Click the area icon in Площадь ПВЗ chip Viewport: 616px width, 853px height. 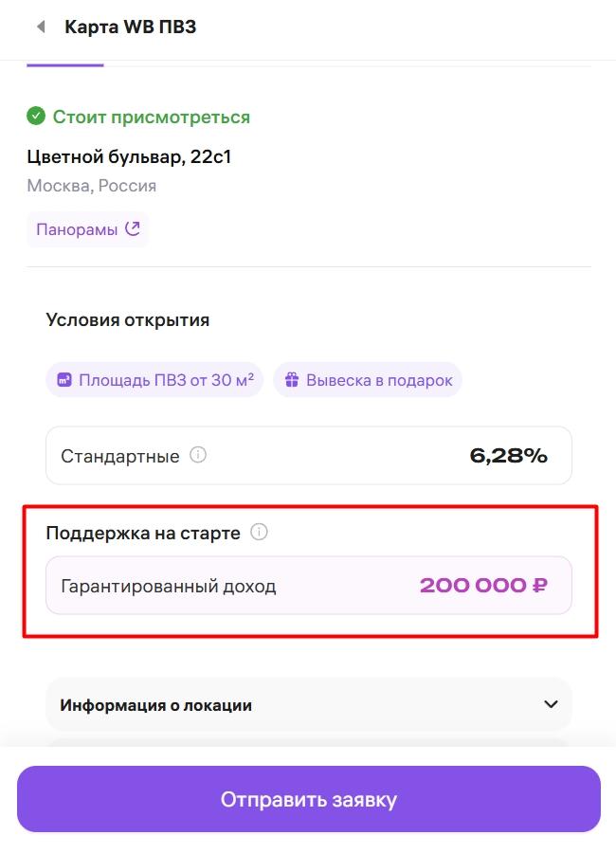[x=64, y=380]
